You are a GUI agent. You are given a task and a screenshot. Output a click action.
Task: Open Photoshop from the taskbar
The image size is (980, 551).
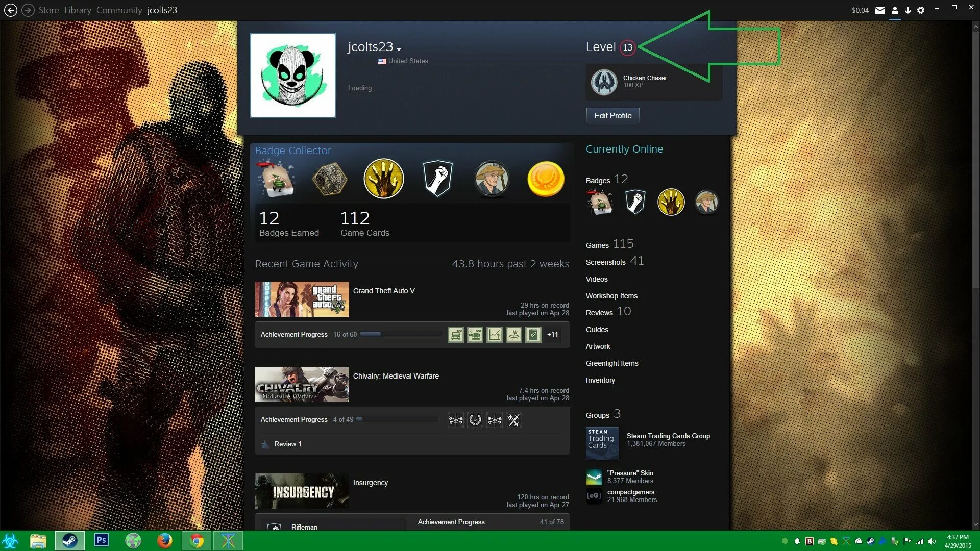pyautogui.click(x=102, y=540)
